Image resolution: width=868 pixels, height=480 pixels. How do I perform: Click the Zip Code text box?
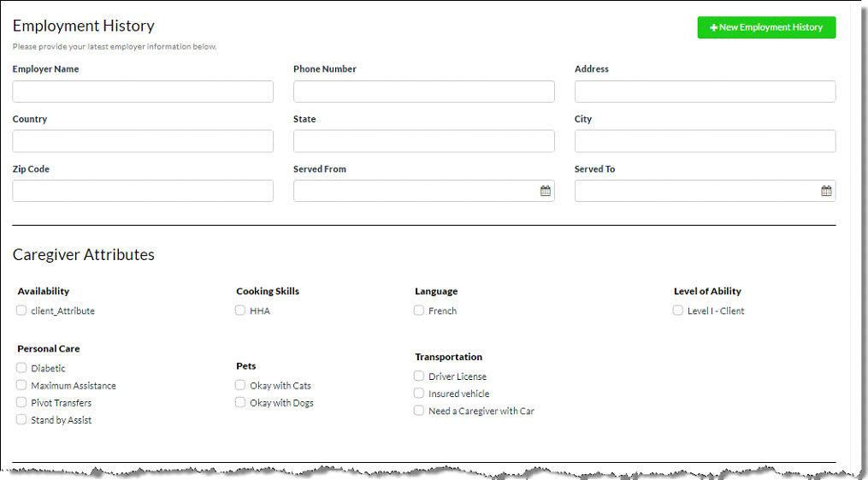[x=143, y=191]
